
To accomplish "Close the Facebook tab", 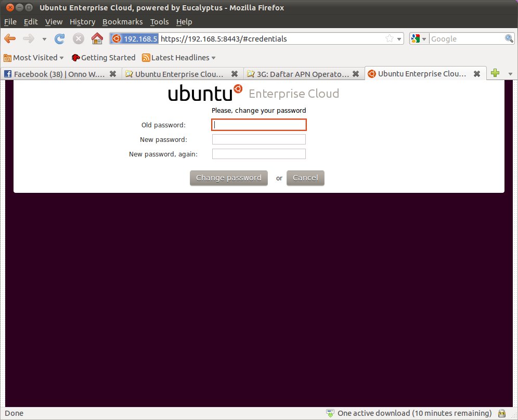I will [x=114, y=74].
